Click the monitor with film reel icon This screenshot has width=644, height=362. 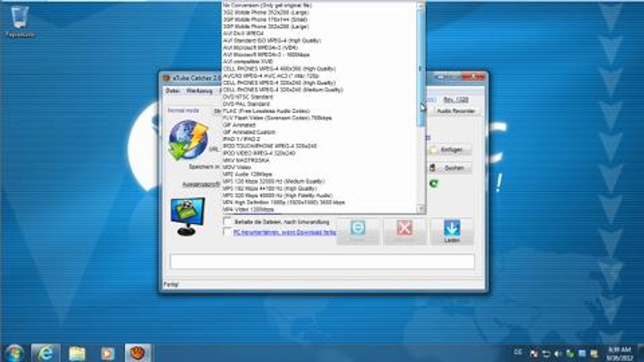[187, 216]
